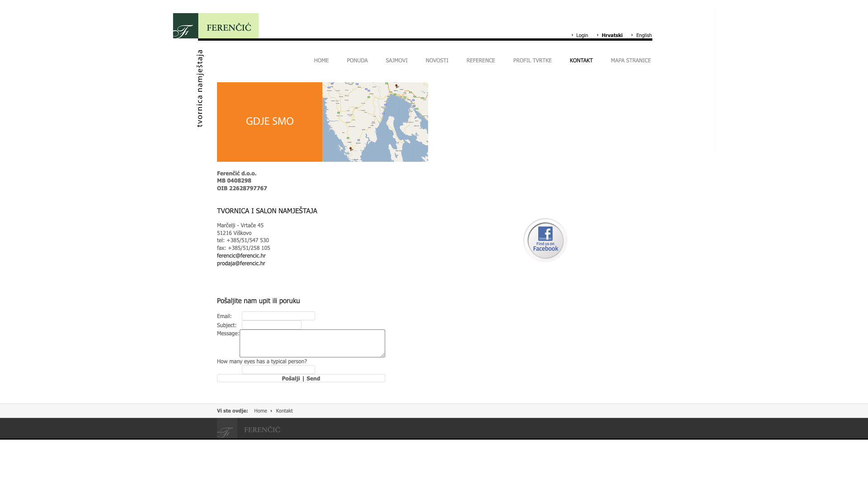Image resolution: width=868 pixels, height=488 pixels.
Task: Open the SAJMOVI menu item
Action: pos(396,61)
